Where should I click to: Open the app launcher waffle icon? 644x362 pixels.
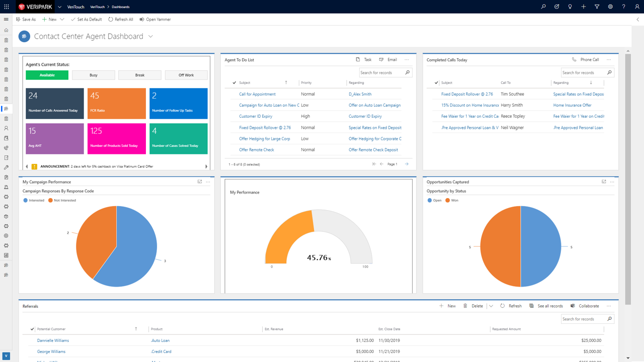click(7, 7)
